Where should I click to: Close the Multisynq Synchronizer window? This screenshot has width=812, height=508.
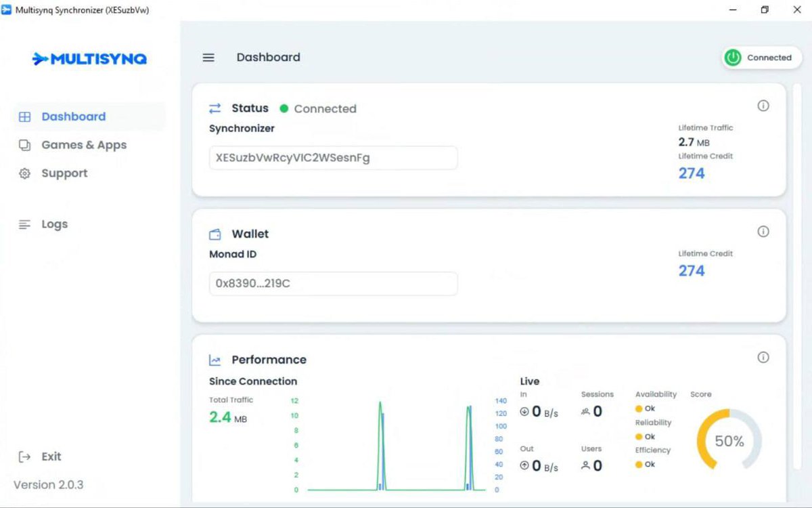tap(796, 9)
